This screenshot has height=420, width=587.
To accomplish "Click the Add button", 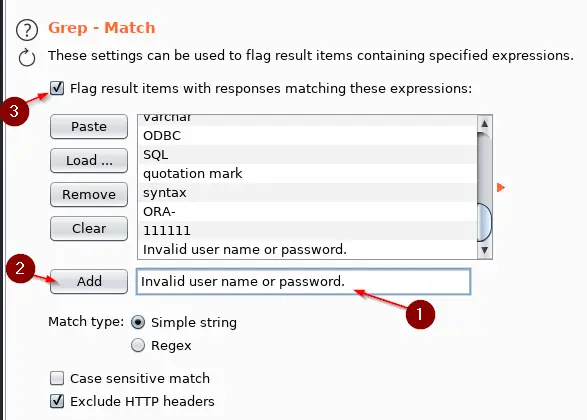I will point(89,281).
